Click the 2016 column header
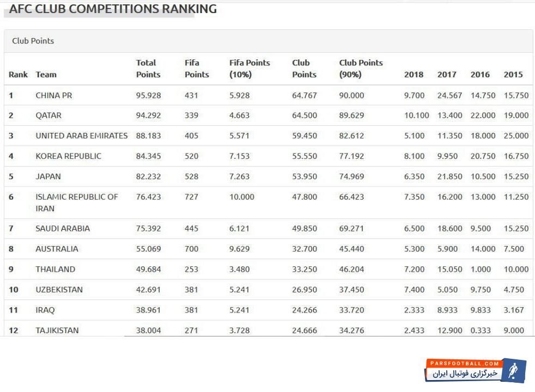The image size is (535, 392). coord(480,75)
